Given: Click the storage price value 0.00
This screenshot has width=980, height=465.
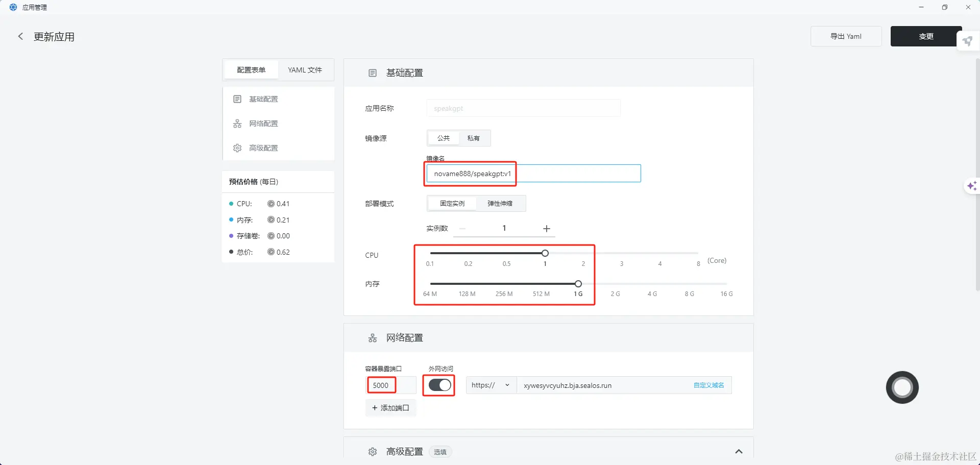Looking at the screenshot, I should click(x=283, y=236).
